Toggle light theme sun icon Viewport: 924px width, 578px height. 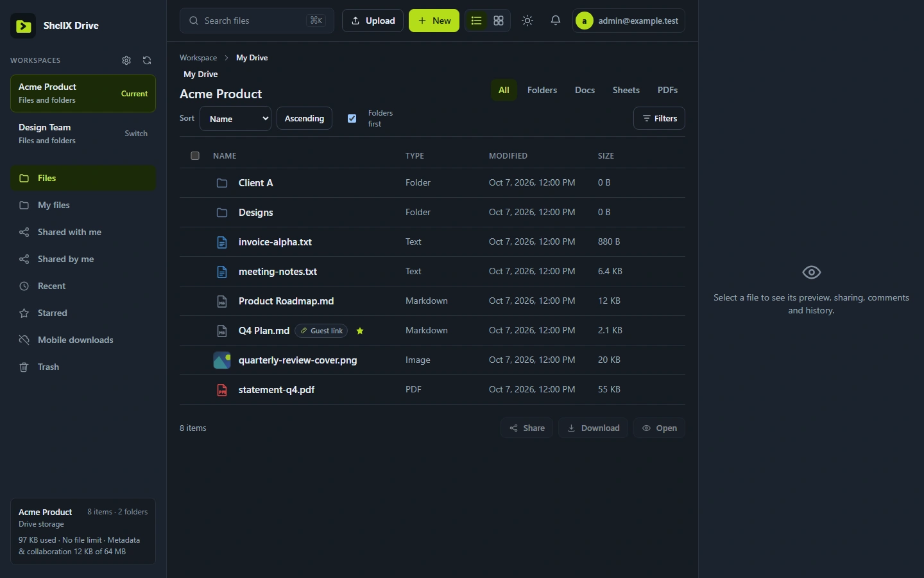527,21
